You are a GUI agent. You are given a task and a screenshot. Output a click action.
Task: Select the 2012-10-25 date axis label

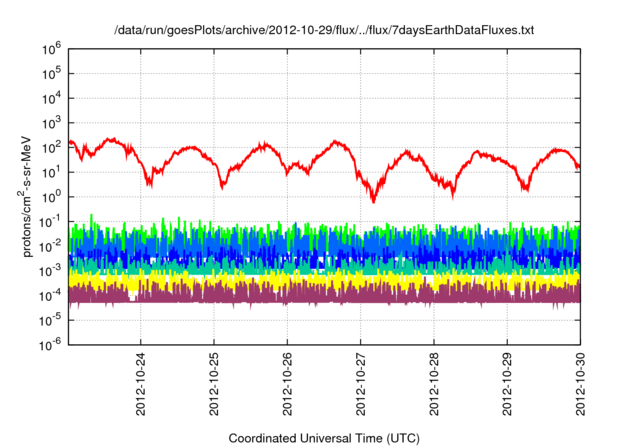(x=214, y=384)
